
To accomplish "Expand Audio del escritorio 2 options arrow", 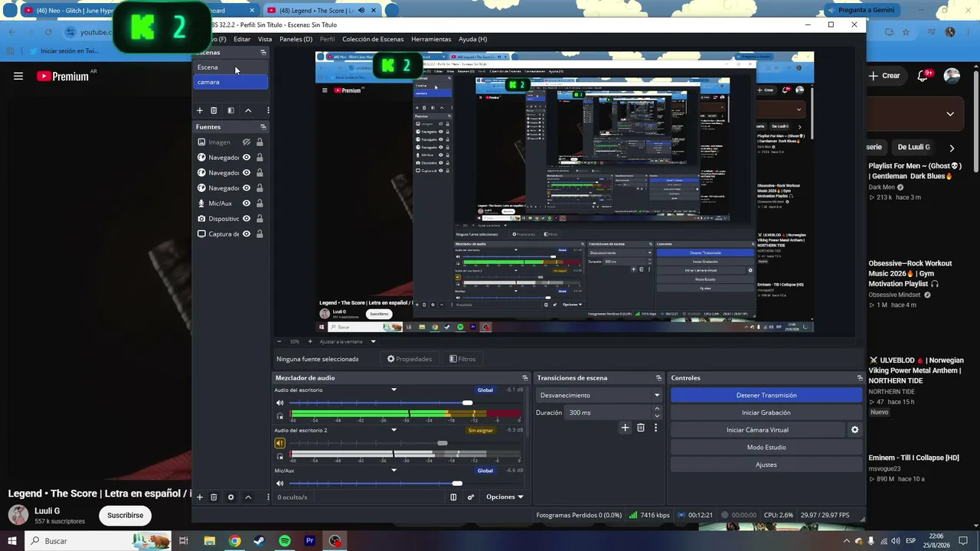I will click(x=394, y=430).
